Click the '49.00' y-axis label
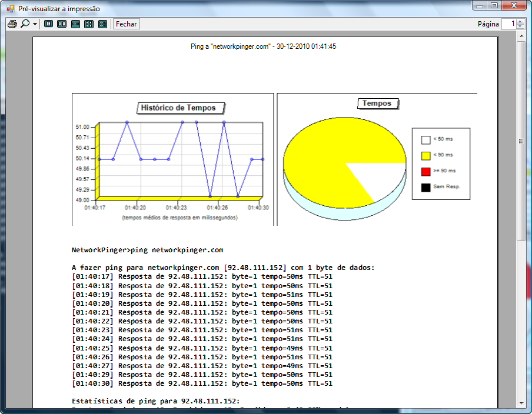This screenshot has width=532, height=414. (x=82, y=200)
